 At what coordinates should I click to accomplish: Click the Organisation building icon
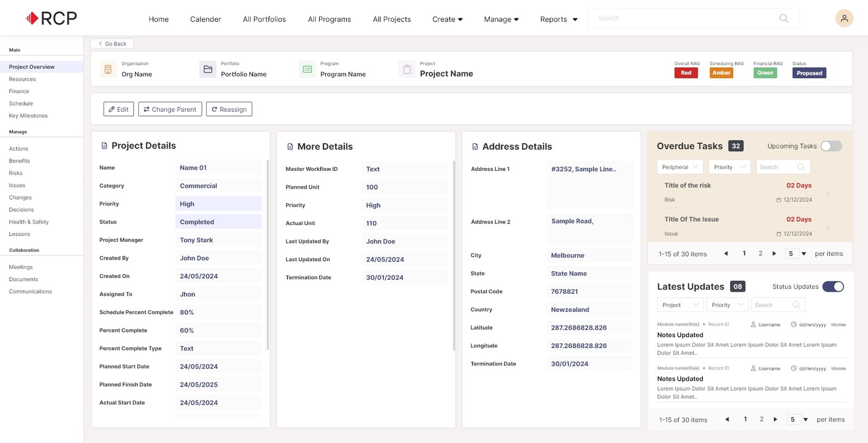pyautogui.click(x=108, y=69)
